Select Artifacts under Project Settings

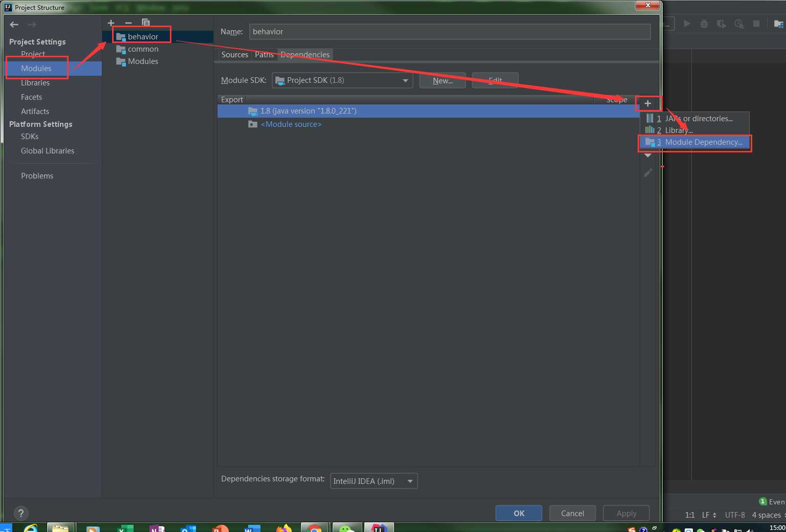[x=35, y=111]
